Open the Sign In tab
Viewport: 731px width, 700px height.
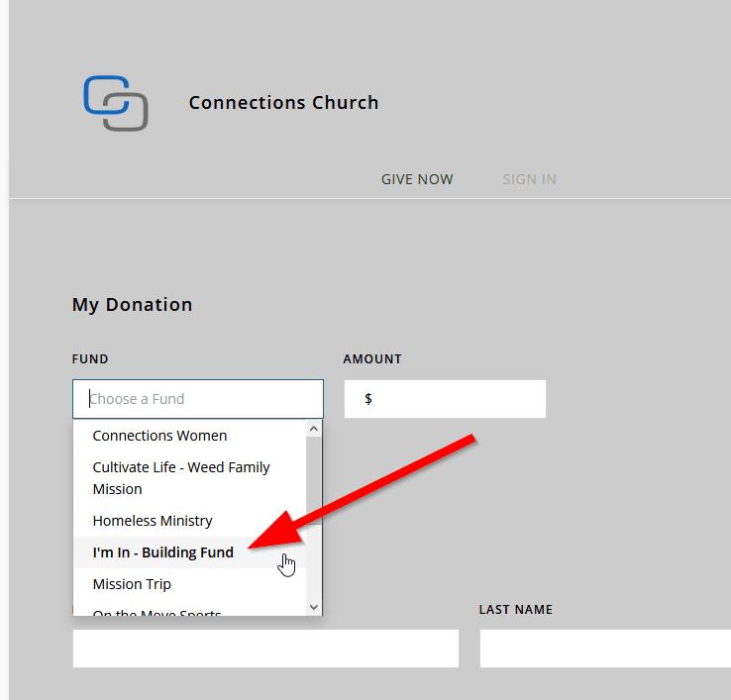[x=530, y=179]
